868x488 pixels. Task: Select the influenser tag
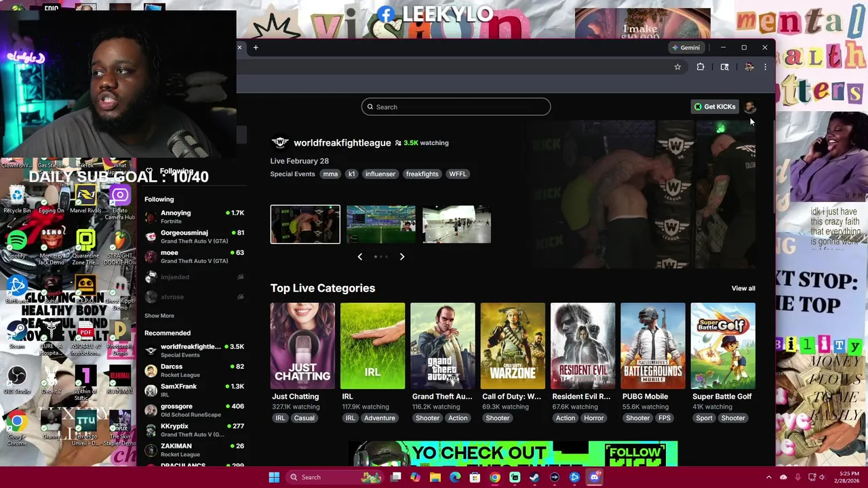point(380,174)
